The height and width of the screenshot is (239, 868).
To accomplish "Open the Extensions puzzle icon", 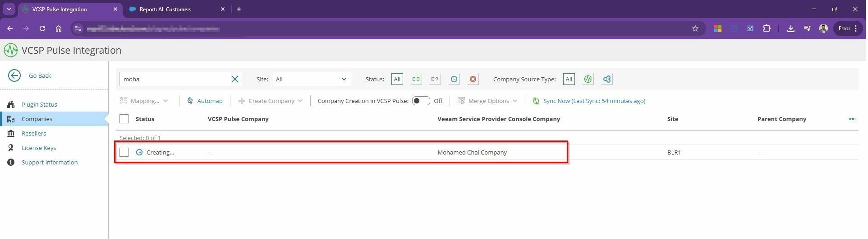I will (x=767, y=28).
